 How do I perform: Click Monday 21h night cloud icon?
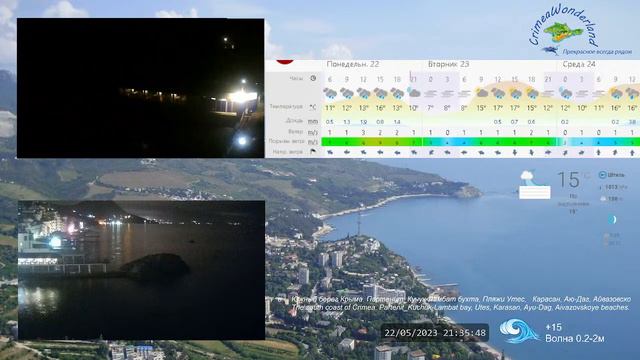pyautogui.click(x=413, y=93)
